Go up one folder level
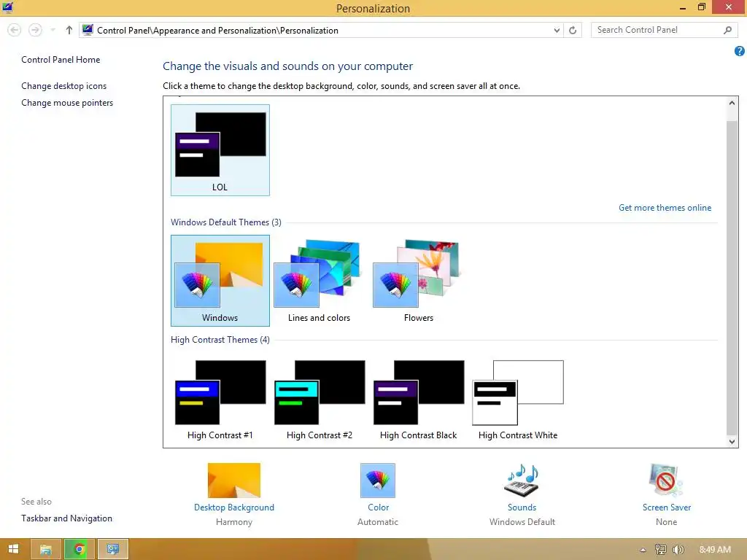Screen dimensions: 747x560 click(x=69, y=30)
